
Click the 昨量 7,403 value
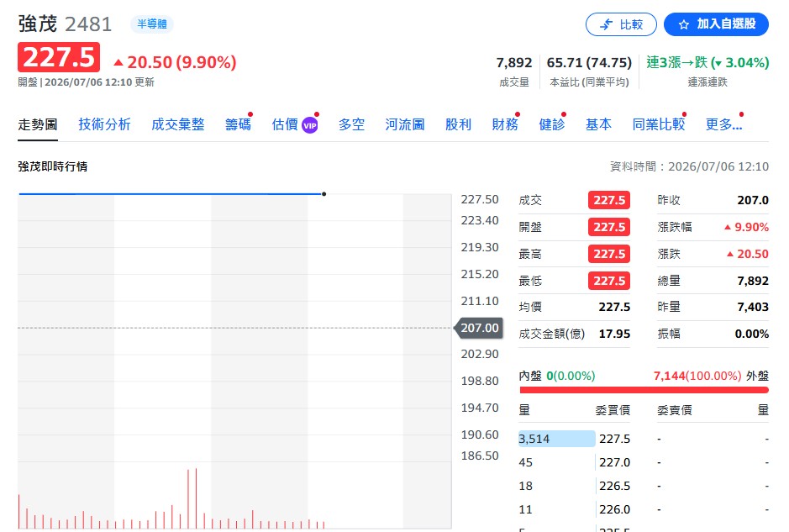click(753, 307)
